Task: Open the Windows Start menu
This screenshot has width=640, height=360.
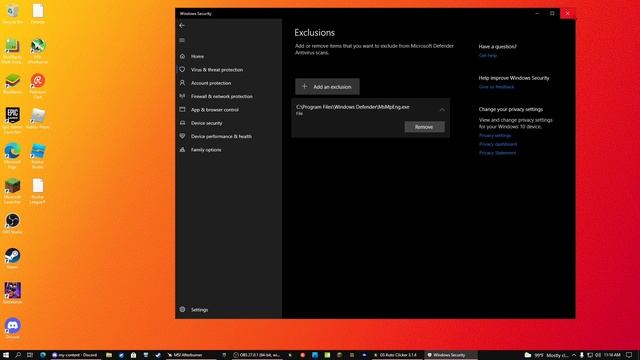Action: tap(6, 355)
